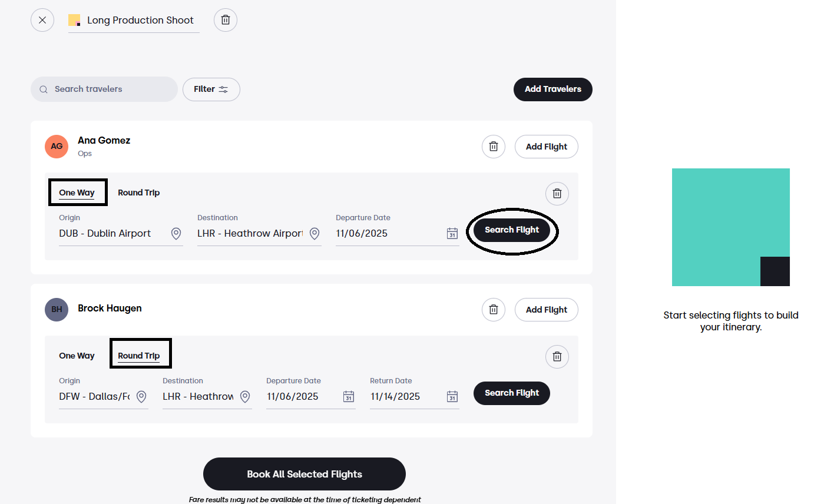
Task: Click location pin beside Dublin Airport origin
Action: 176,234
